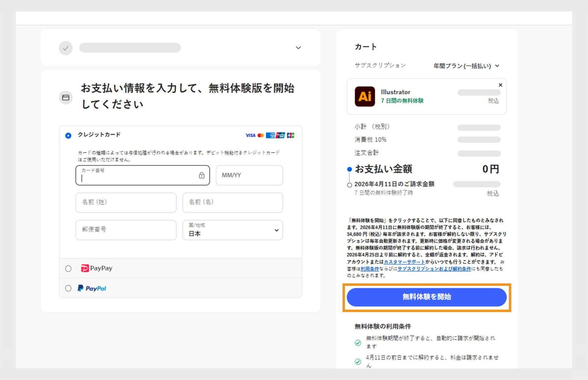Click the JCB card brand icon
This screenshot has width=588, height=380.
pos(291,136)
